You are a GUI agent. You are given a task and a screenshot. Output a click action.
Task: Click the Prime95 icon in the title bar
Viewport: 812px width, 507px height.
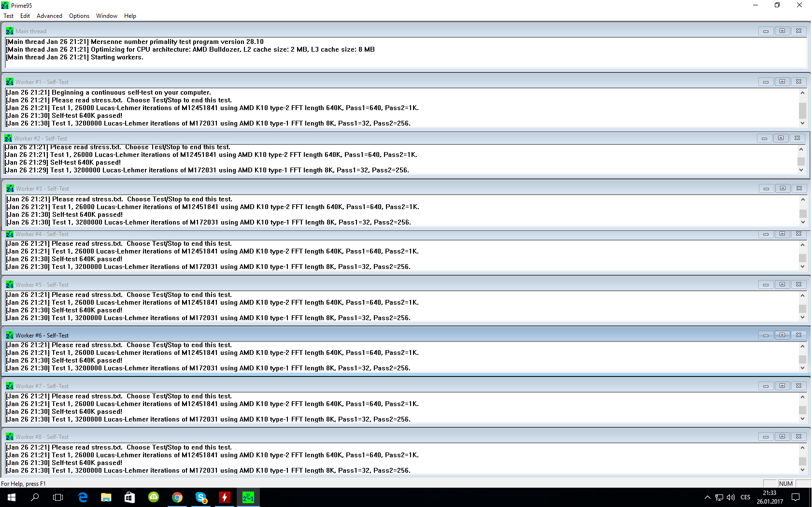click(x=5, y=5)
